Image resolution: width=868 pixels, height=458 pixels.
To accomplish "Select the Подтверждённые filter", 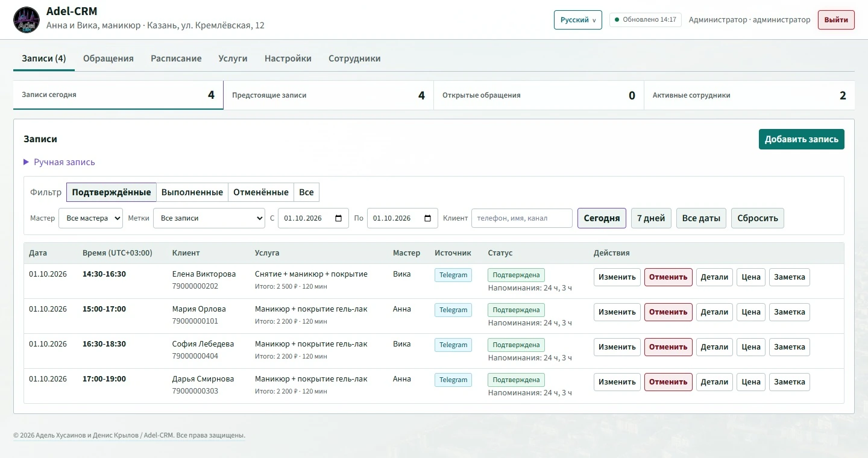I will pyautogui.click(x=112, y=192).
